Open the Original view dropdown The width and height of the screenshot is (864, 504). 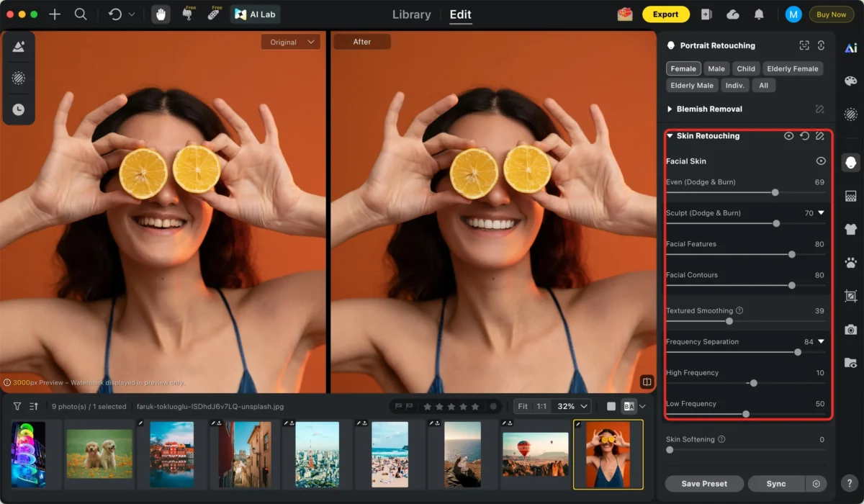click(290, 42)
